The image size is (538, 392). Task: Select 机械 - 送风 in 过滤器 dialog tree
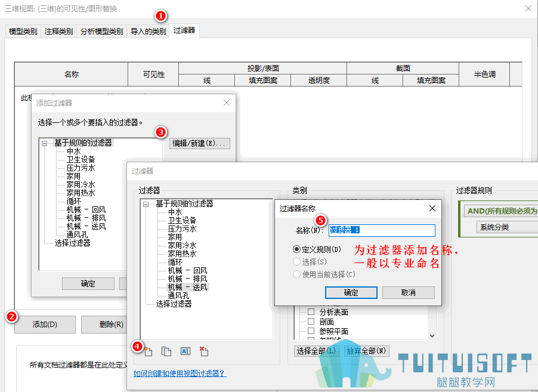click(188, 287)
